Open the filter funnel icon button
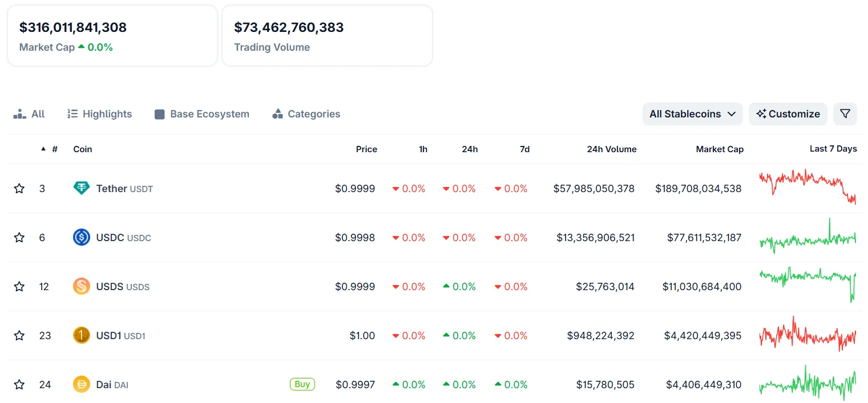The image size is (868, 403). (x=845, y=114)
